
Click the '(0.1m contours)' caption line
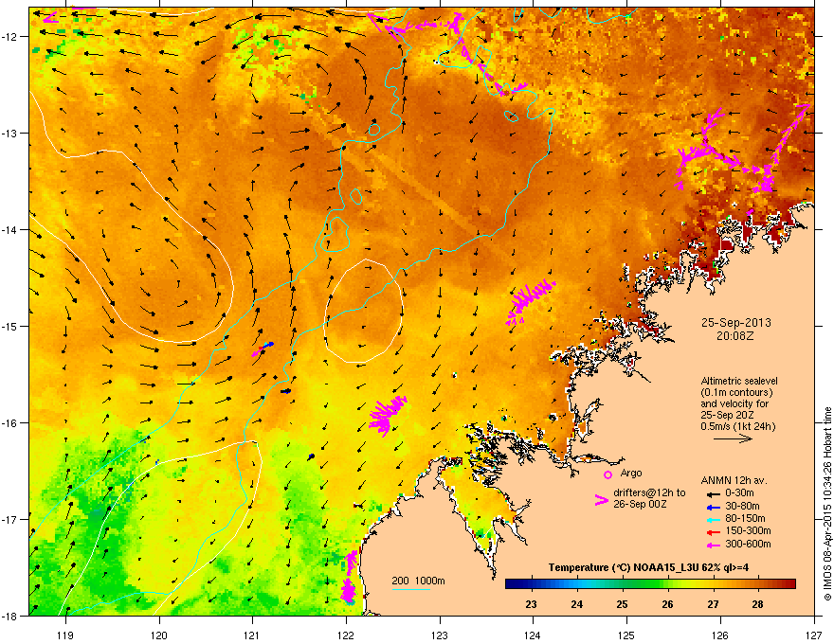(736, 393)
